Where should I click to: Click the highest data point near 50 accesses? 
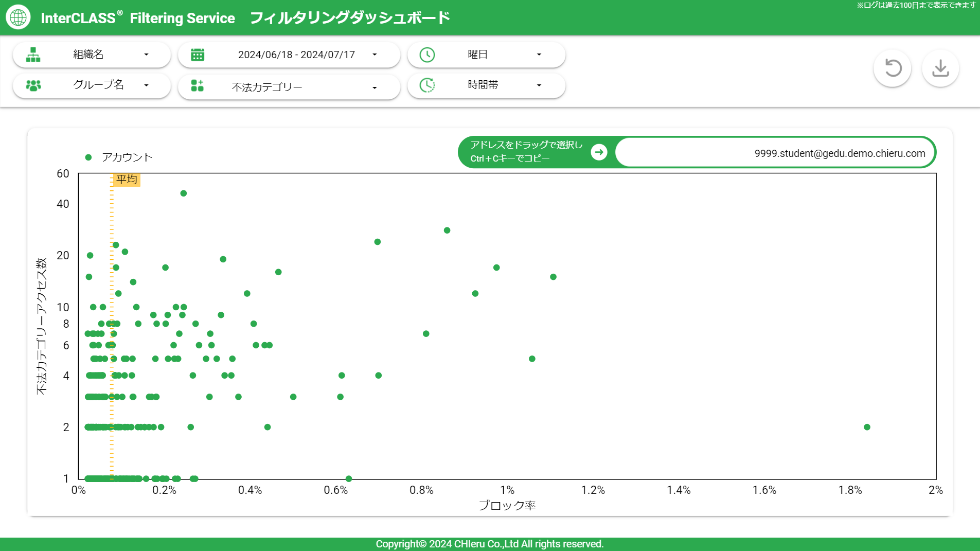[184, 193]
